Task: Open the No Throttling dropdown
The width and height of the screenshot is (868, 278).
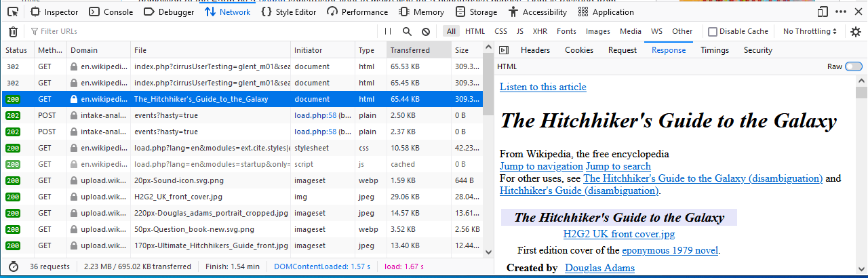Action: [x=810, y=31]
